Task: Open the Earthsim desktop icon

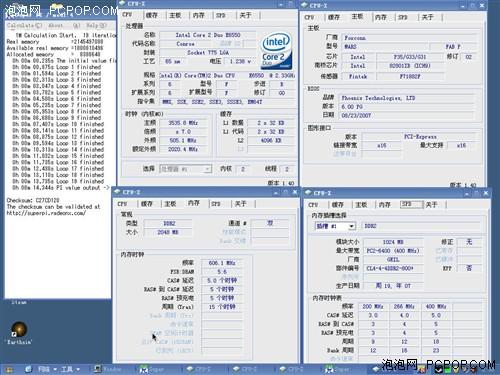Action: tap(19, 329)
